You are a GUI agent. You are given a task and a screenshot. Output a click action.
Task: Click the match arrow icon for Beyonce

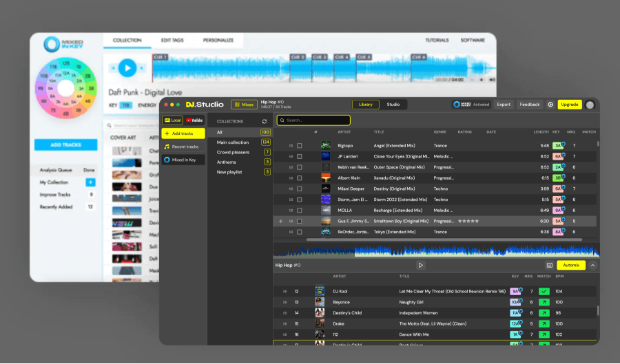[544, 302]
